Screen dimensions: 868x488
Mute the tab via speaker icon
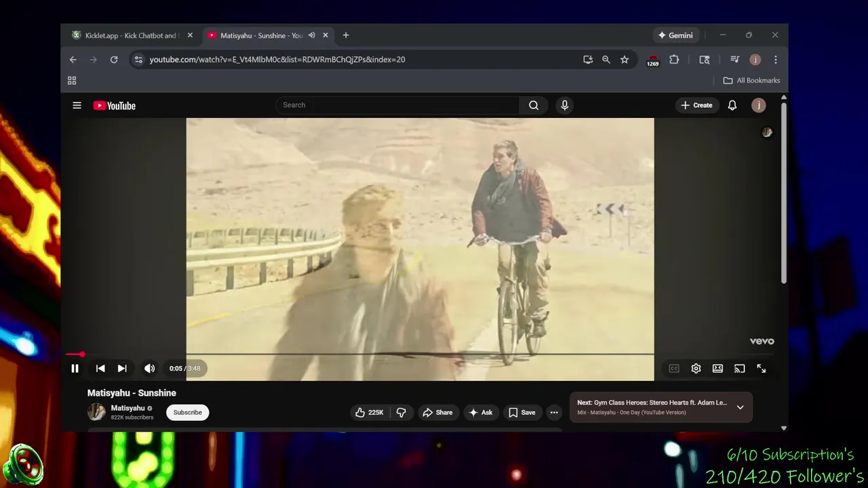pos(311,35)
